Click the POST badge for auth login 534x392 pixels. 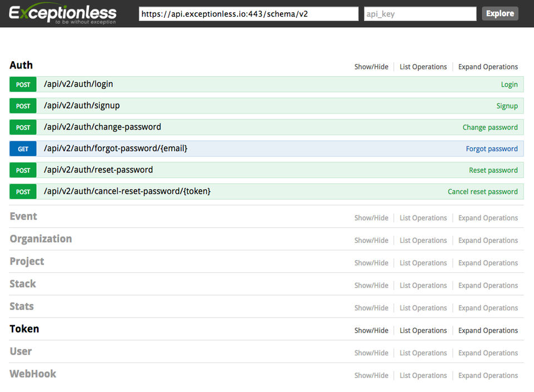[23, 85]
